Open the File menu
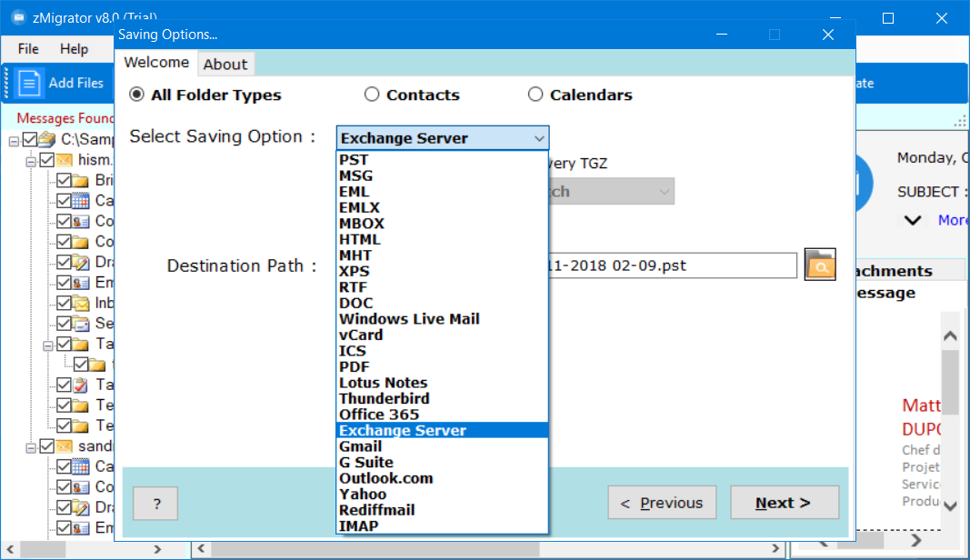This screenshot has height=560, width=970. point(28,49)
